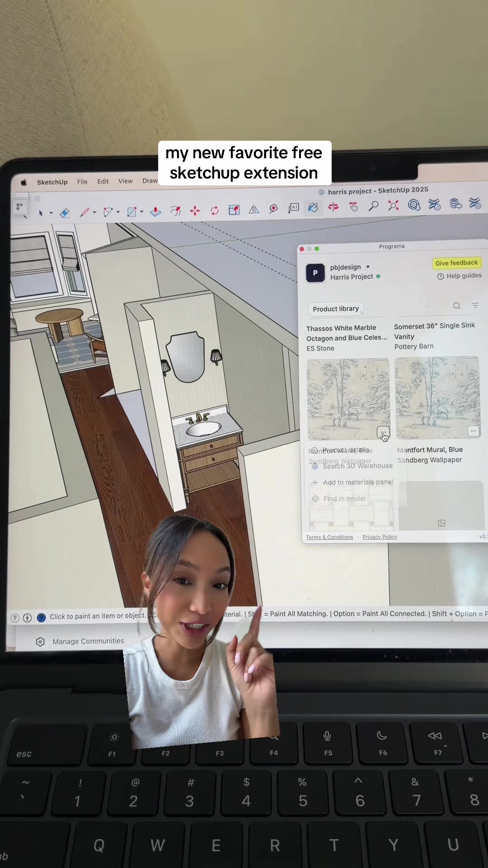Select Find in model option
The height and width of the screenshot is (868, 488).
339,499
